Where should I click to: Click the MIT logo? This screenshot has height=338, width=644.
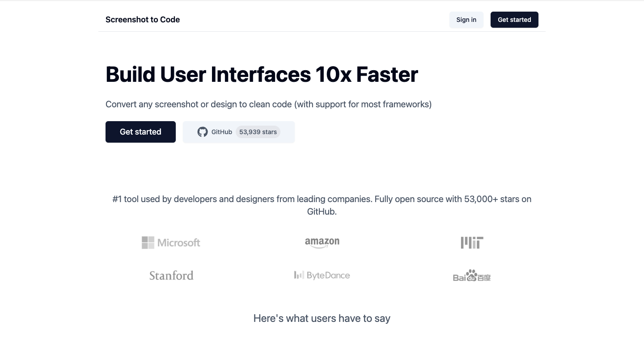coord(472,242)
